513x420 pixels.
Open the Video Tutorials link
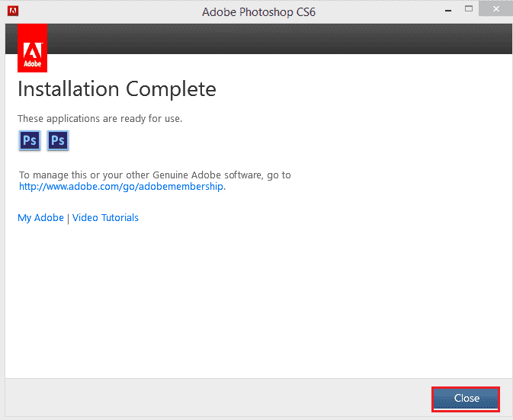tap(105, 218)
